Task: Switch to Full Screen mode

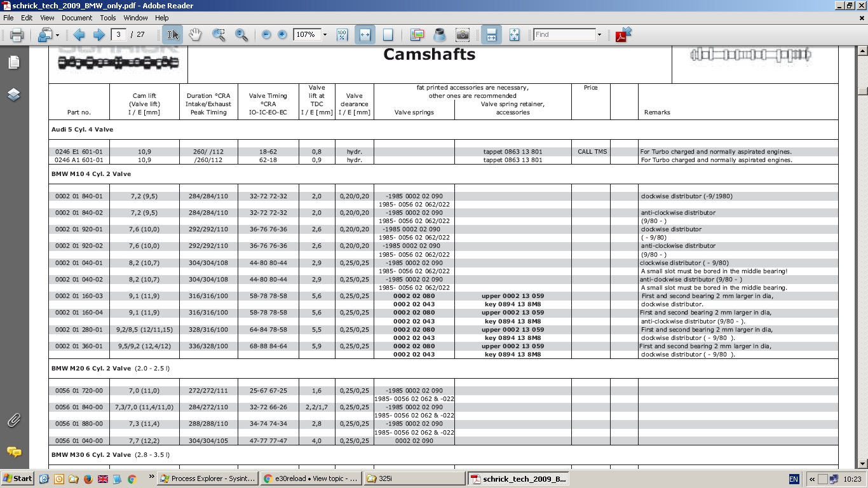Action: tap(514, 35)
